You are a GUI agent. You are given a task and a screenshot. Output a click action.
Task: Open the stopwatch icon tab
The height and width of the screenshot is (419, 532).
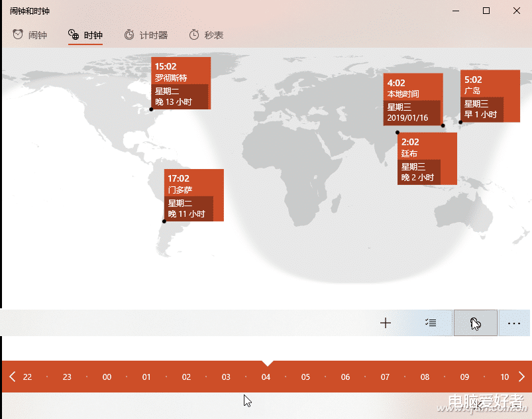pyautogui.click(x=194, y=34)
